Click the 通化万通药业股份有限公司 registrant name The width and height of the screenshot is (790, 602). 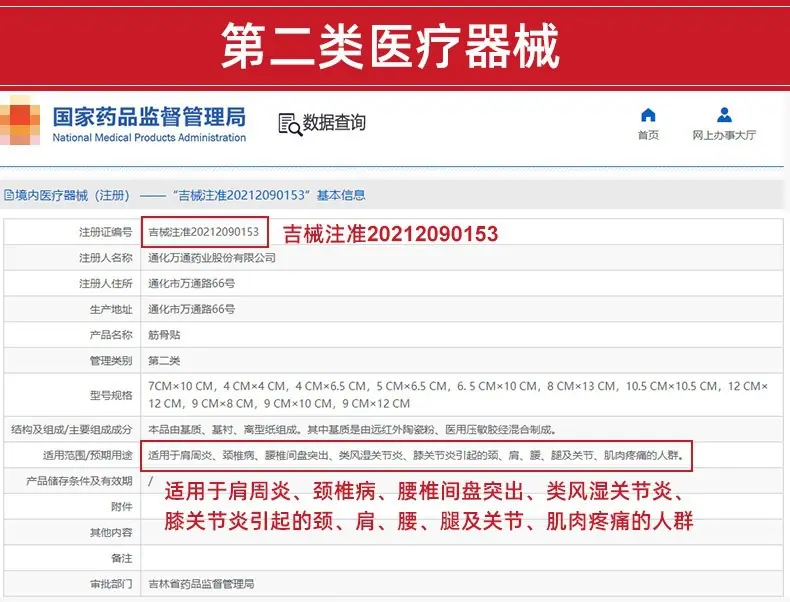coord(212,258)
